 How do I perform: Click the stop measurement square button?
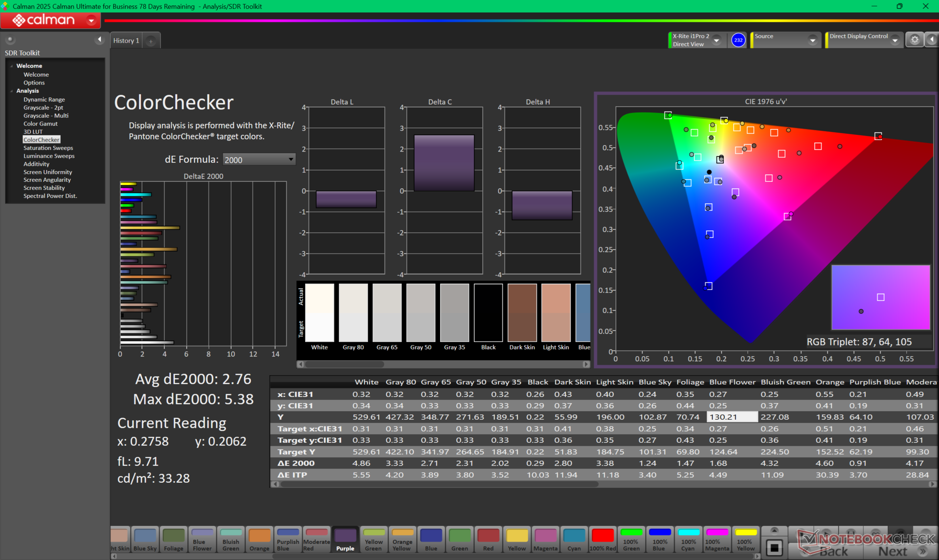click(774, 548)
